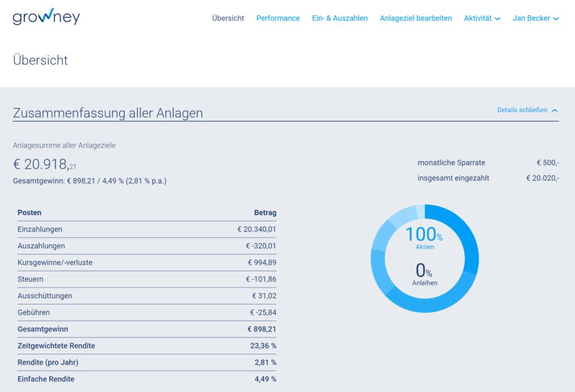Image resolution: width=575 pixels, height=392 pixels.
Task: Click the monatliche Sparrate amount
Action: coord(547,163)
